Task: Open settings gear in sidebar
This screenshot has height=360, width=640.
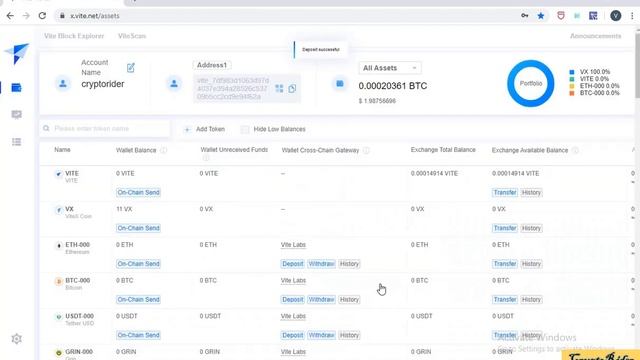Action: click(16, 339)
